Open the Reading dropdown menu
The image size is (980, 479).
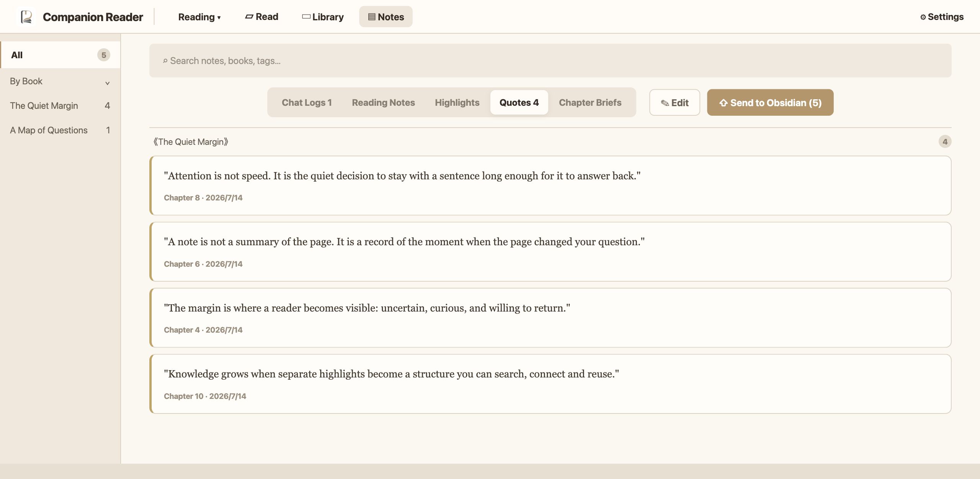(200, 17)
